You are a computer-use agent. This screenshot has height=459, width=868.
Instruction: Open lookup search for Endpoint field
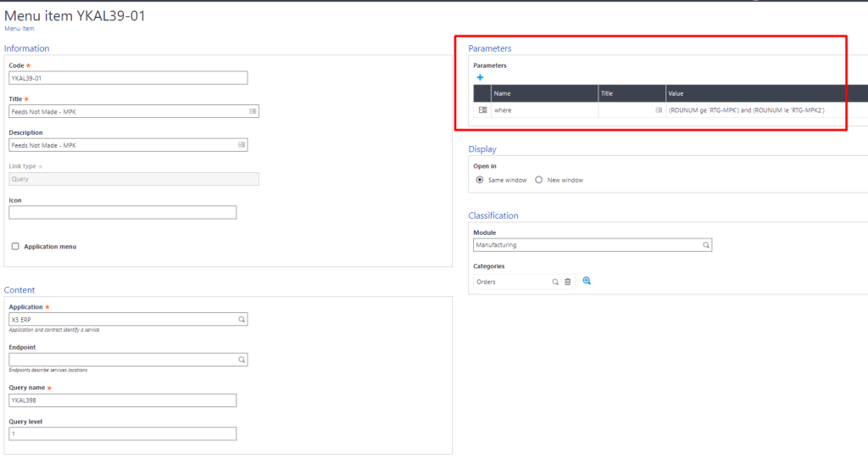pos(242,360)
